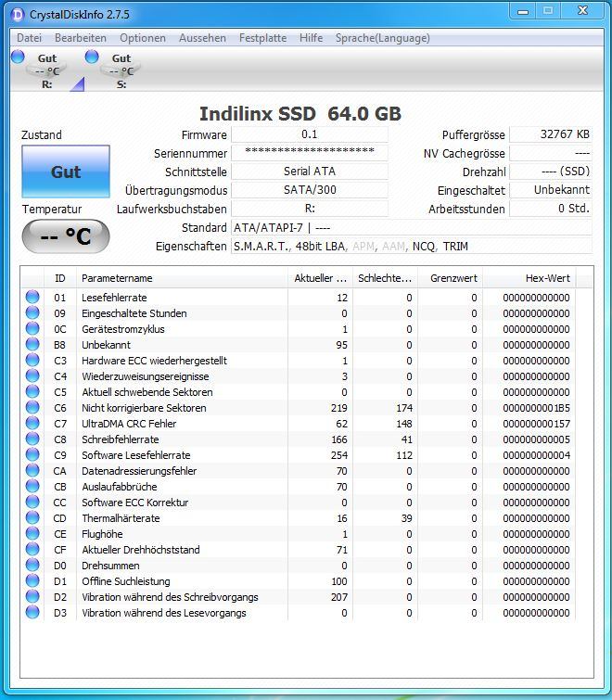Viewport: 612px width, 700px height.
Task: Click the CrystalDiskInfo app icon in title bar
Action: point(18,15)
